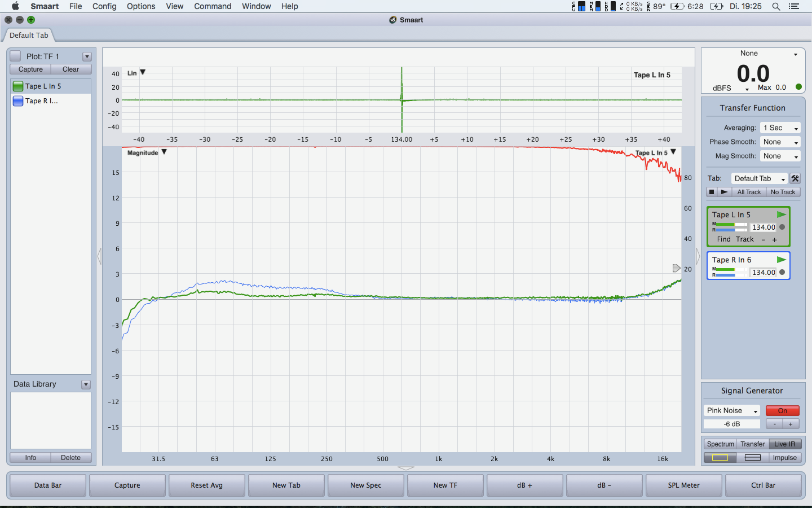
Task: Open the SPL meter input None dropdown
Action: click(768, 54)
